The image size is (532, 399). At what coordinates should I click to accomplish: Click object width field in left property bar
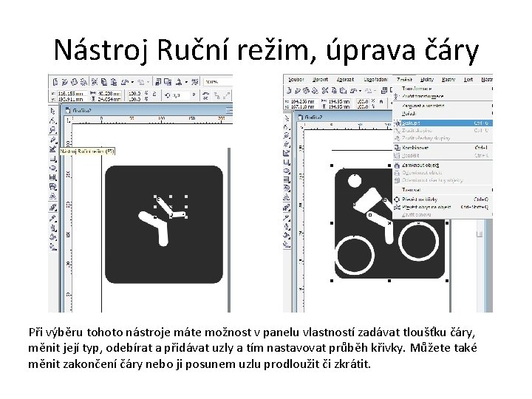pyautogui.click(x=109, y=93)
